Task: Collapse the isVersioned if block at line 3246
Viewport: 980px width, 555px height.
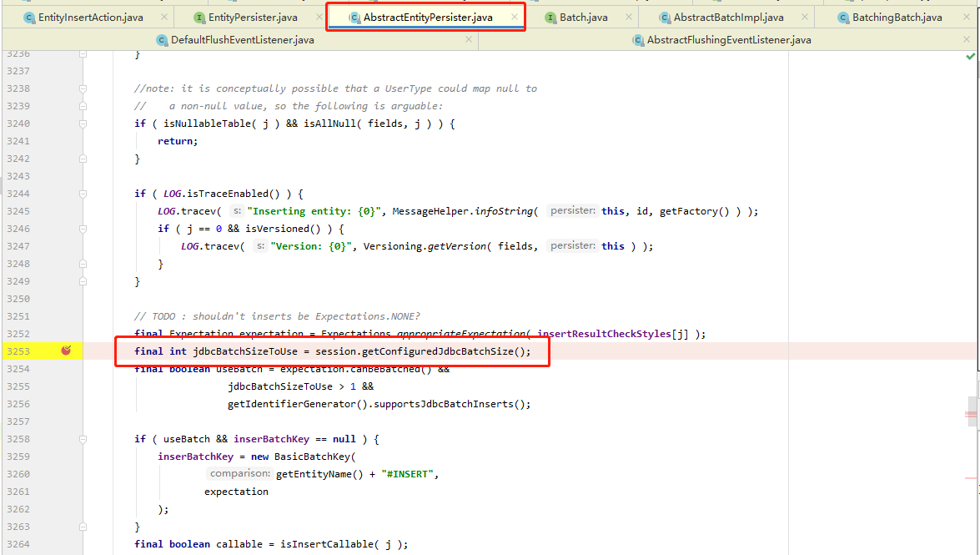Action: 83,229
